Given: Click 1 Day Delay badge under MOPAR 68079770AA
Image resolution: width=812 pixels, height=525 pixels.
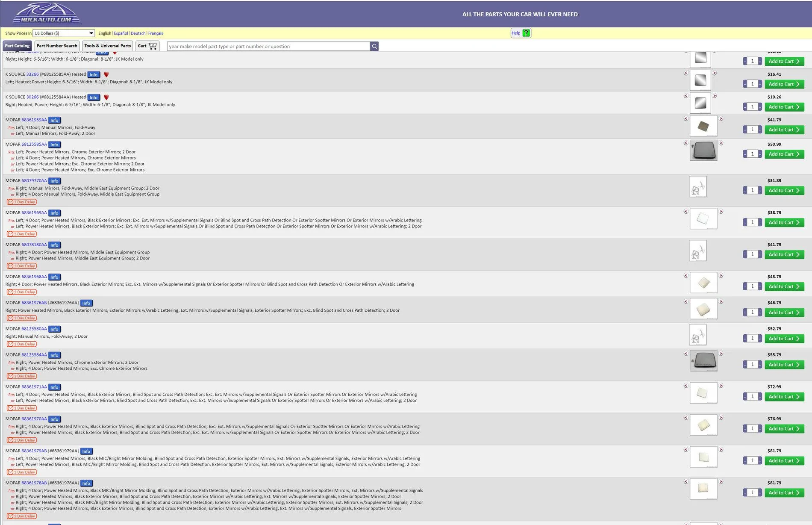Looking at the screenshot, I should [x=22, y=202].
